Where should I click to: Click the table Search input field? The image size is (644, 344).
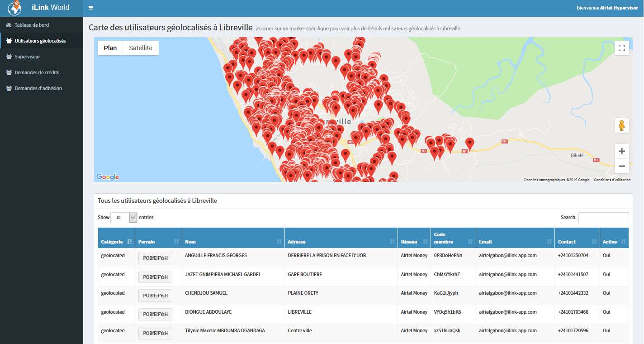(x=603, y=218)
